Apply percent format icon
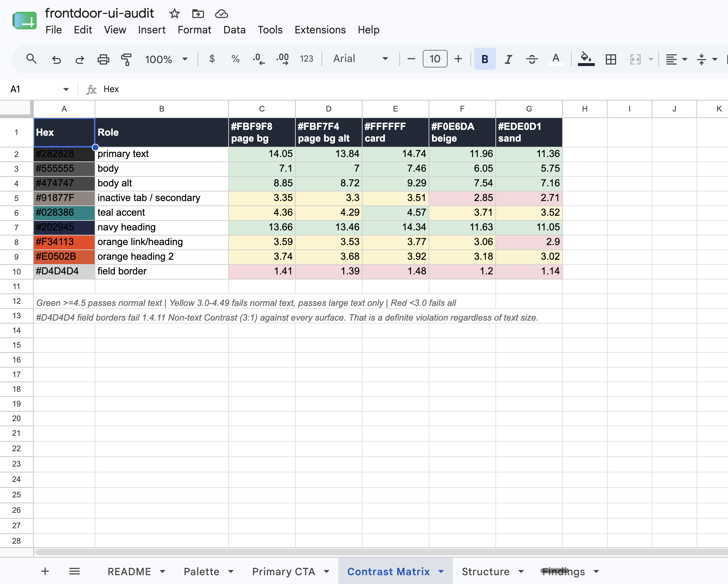728x584 pixels. tap(235, 59)
